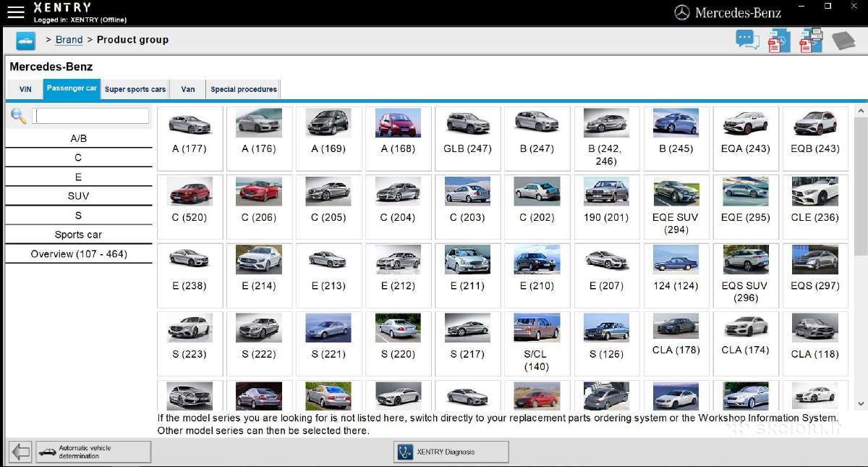868x467 pixels.
Task: Open the E (211) model tile
Action: pos(467,275)
